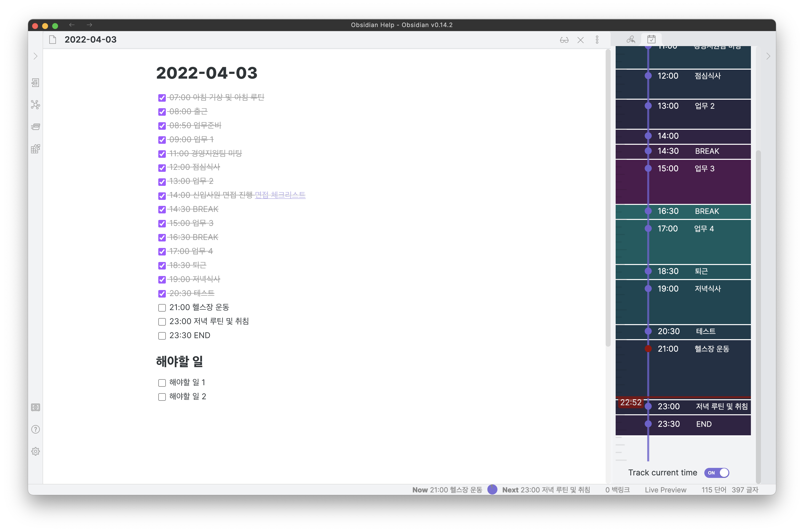Open the quick switcher icon in left ribbon

click(35, 83)
